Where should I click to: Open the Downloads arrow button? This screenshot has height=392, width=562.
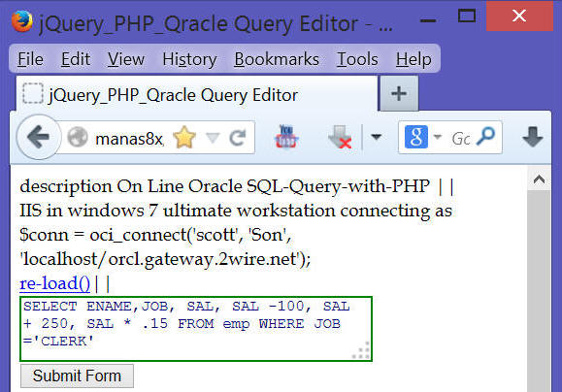pos(533,137)
